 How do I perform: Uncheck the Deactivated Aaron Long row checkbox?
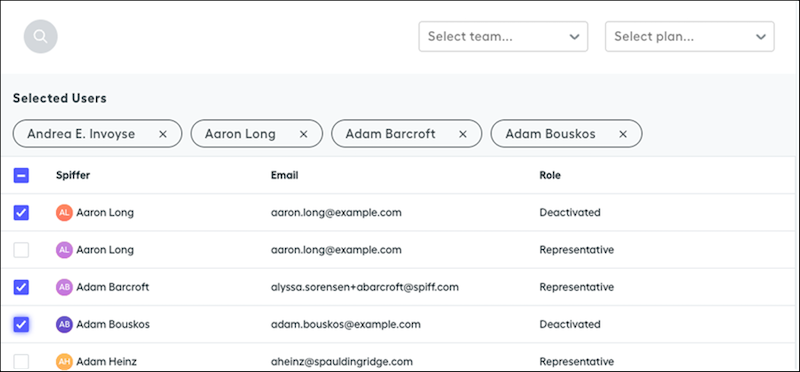21,212
